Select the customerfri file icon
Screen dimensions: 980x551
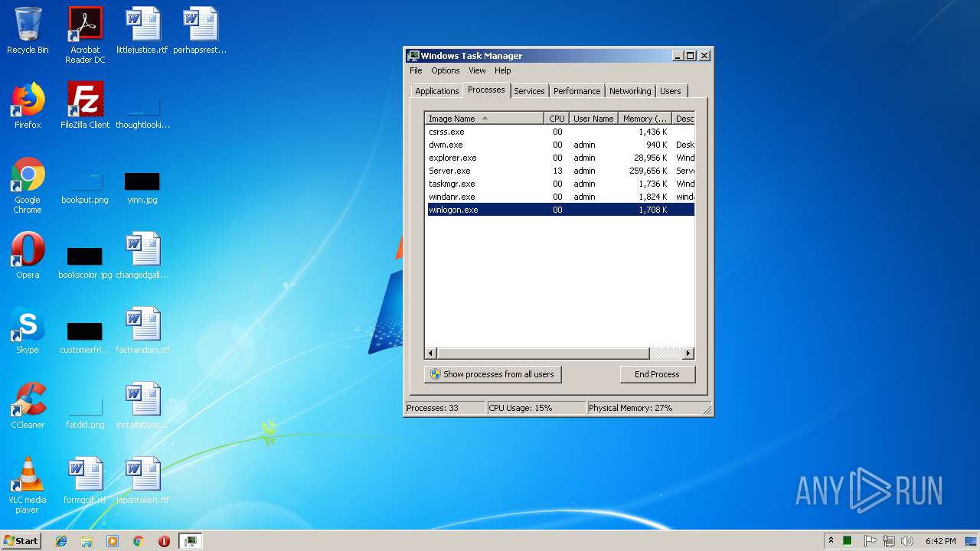click(85, 337)
